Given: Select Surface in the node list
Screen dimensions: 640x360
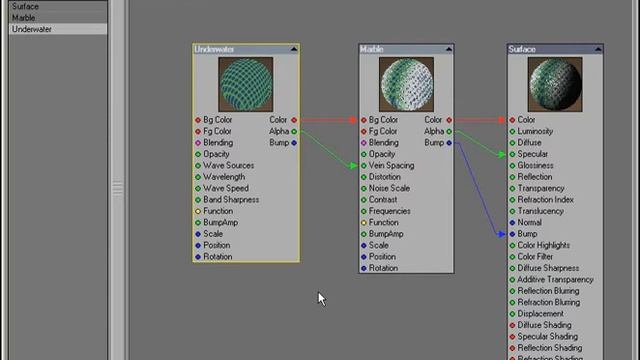Looking at the screenshot, I should point(58,7).
